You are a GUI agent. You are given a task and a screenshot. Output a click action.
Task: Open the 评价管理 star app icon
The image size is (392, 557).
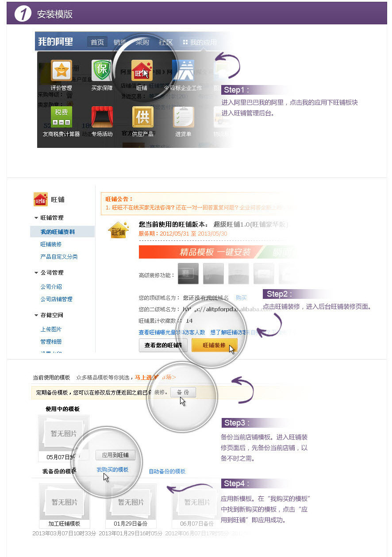point(61,71)
